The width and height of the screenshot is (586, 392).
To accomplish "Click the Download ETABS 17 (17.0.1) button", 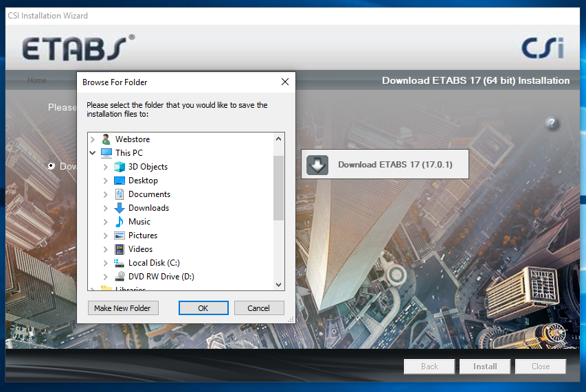I will coord(385,164).
